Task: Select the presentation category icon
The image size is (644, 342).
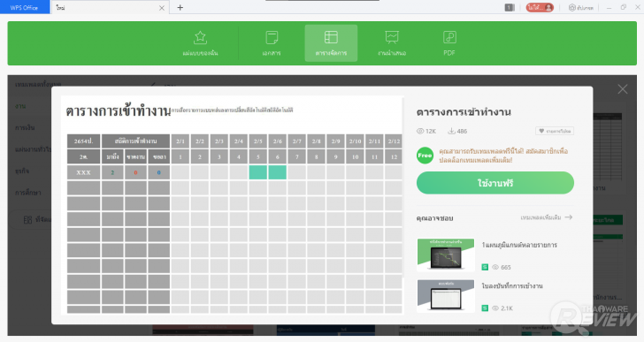Action: pyautogui.click(x=392, y=38)
